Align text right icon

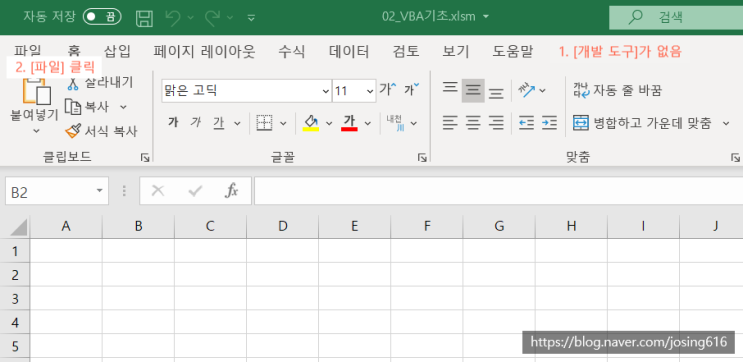coord(496,123)
